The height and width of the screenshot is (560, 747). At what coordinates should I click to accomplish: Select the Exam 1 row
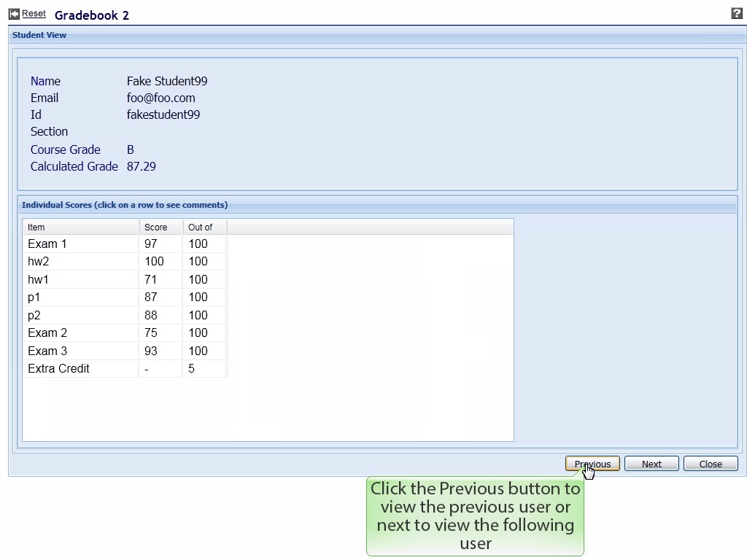click(x=125, y=244)
